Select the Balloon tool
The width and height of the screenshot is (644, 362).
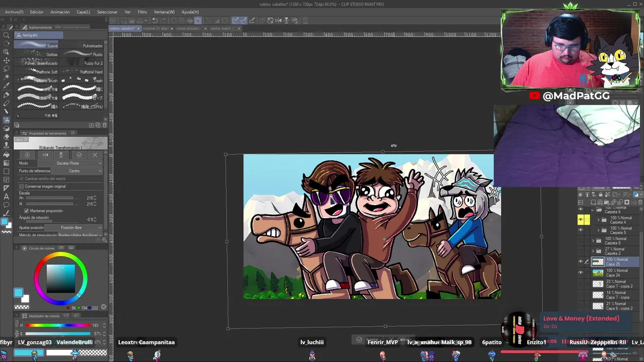coord(7,205)
